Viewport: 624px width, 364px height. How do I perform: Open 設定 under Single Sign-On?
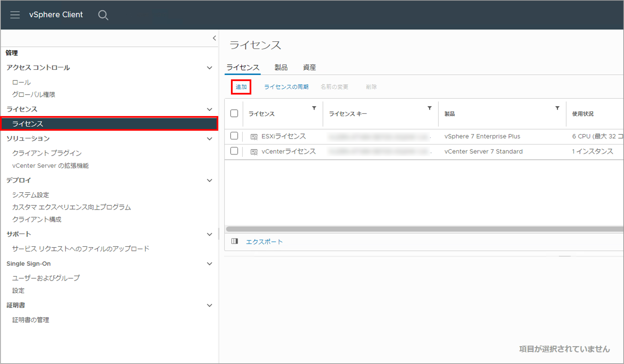18,290
